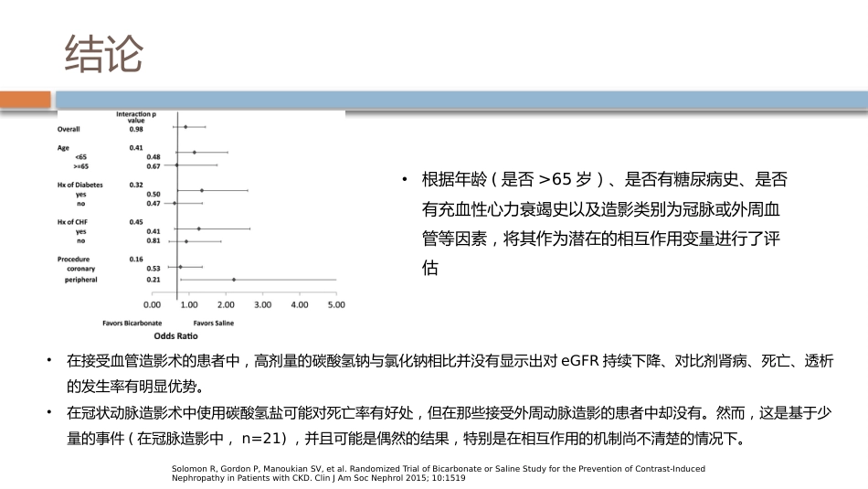Viewport: 868px width, 489px height.
Task: Click the 5.00 axis tick value
Action: coord(336,304)
